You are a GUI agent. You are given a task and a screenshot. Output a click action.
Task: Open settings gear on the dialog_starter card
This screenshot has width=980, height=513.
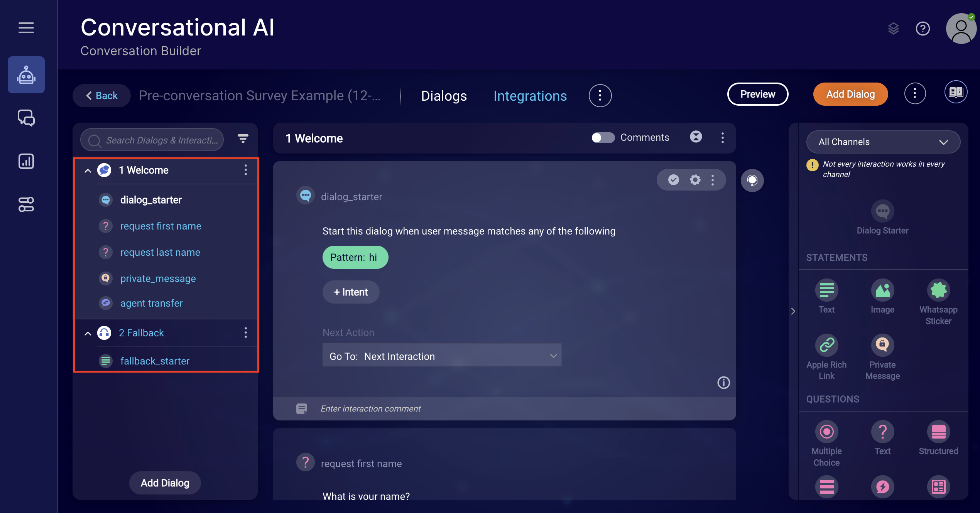coord(694,179)
